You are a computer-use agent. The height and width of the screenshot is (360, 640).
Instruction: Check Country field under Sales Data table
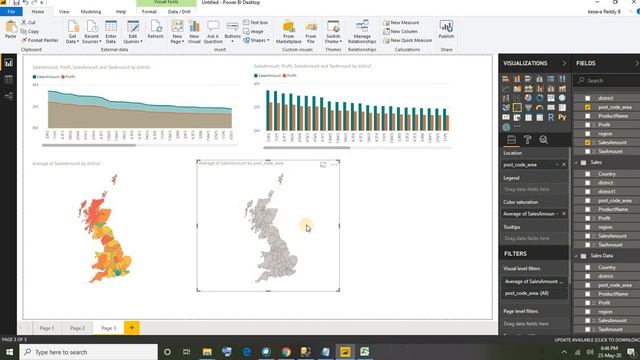click(588, 267)
